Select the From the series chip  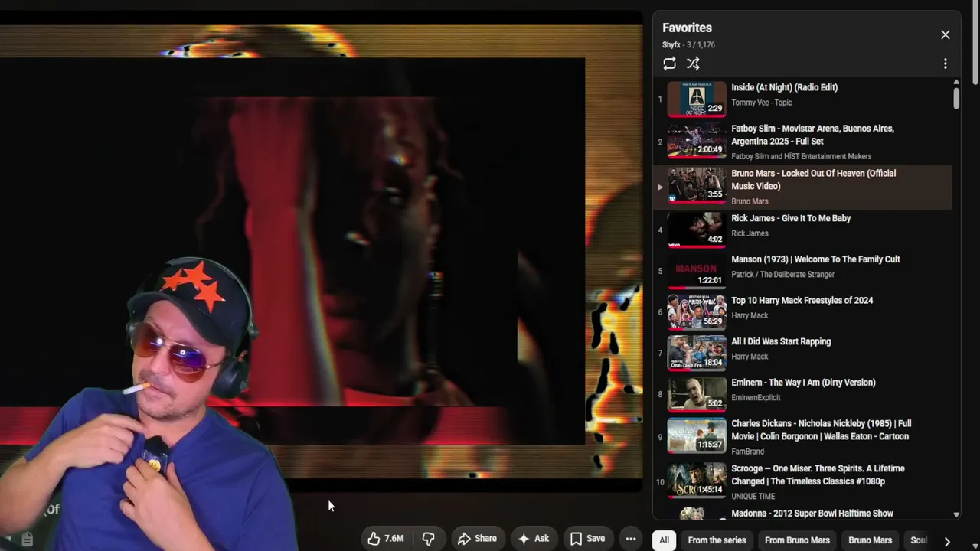click(717, 540)
